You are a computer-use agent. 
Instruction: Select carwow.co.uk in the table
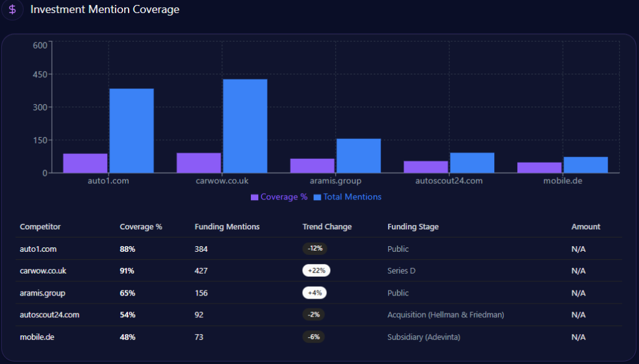(43, 271)
